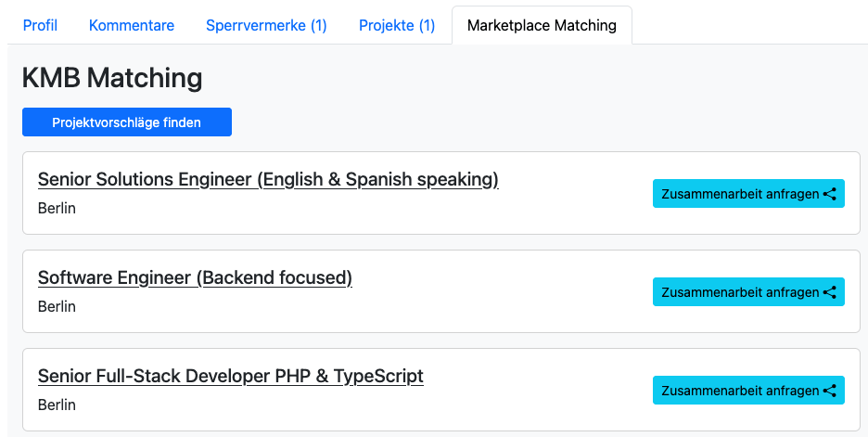The image size is (868, 437).
Task: Open the Kommentare tab
Action: point(132,25)
